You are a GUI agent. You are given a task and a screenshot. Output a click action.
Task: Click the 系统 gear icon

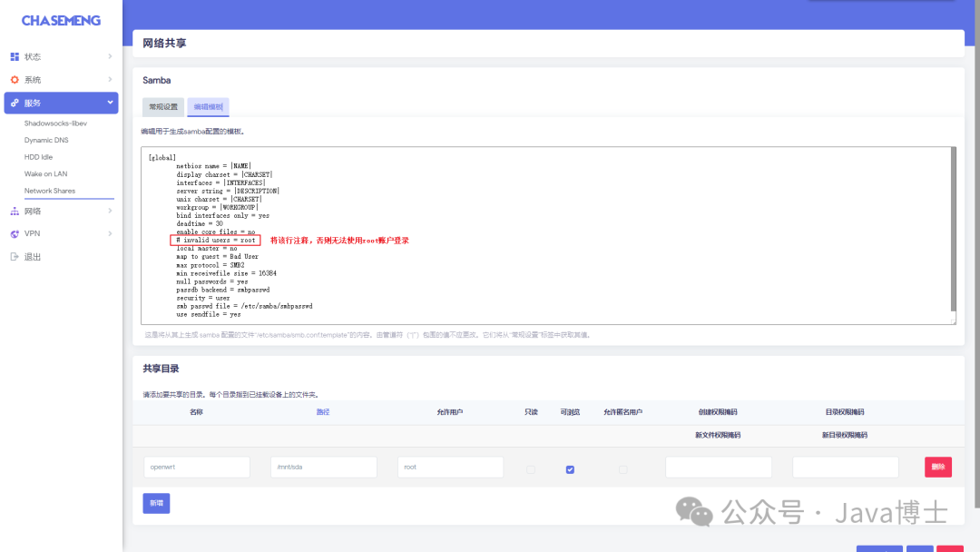[x=15, y=79]
